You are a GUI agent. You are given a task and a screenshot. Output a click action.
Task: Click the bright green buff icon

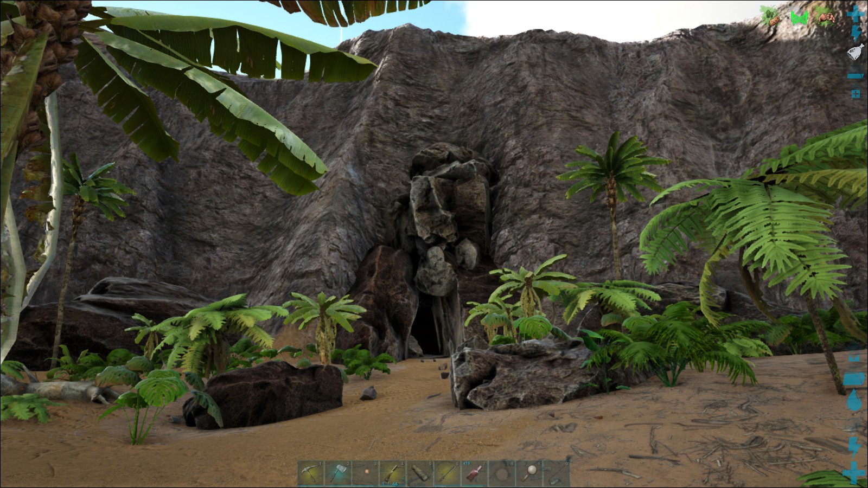pos(800,18)
